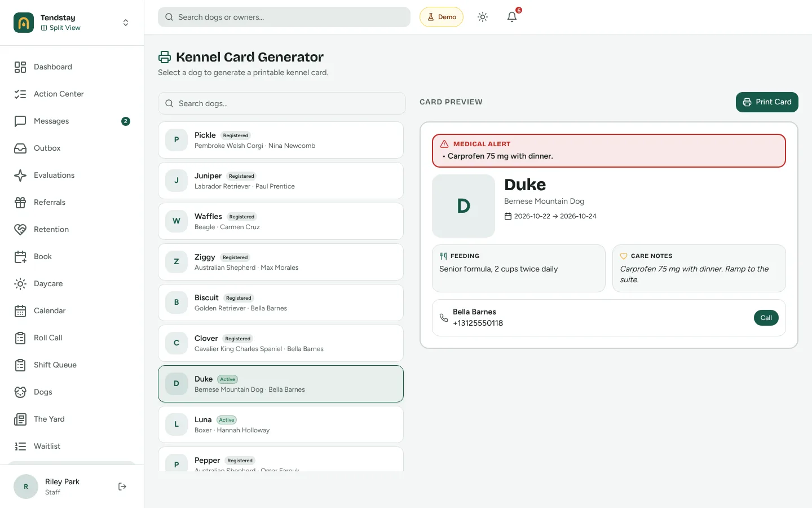
Task: Select Clover the Cavalier King Charles Spaniel
Action: tap(281, 343)
